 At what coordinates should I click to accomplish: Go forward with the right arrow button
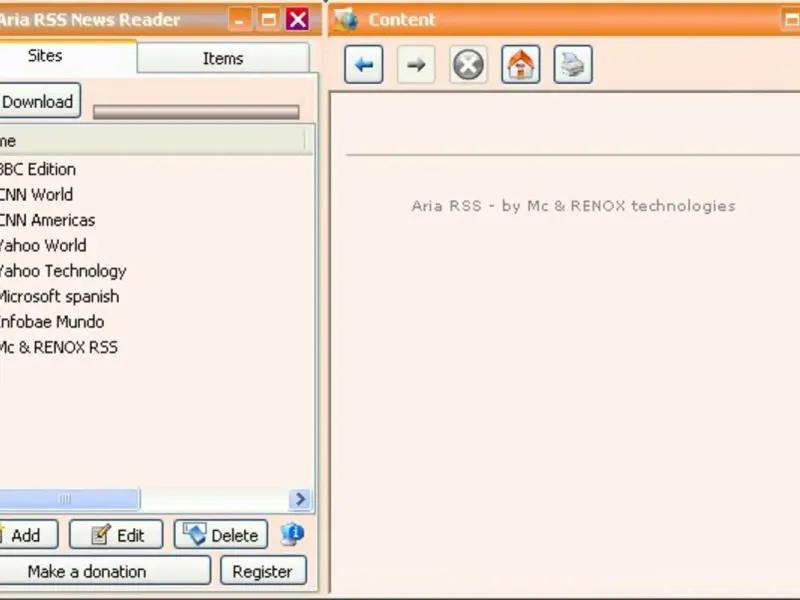tap(416, 64)
